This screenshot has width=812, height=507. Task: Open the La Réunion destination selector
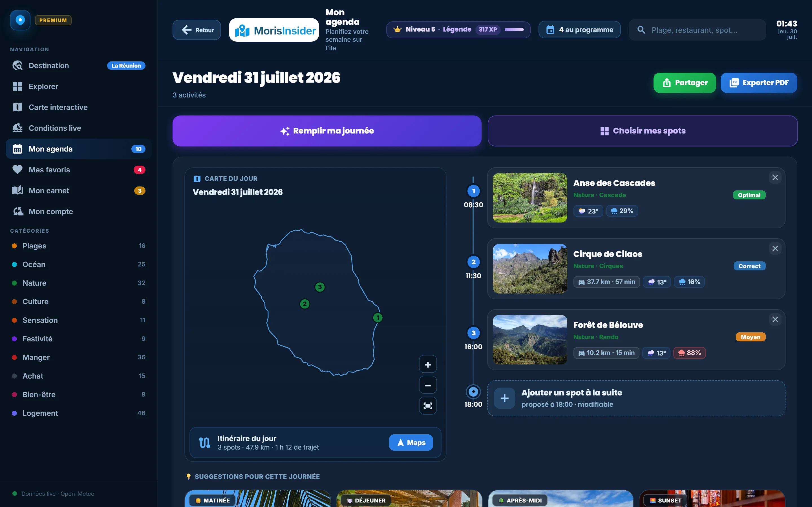(x=126, y=65)
